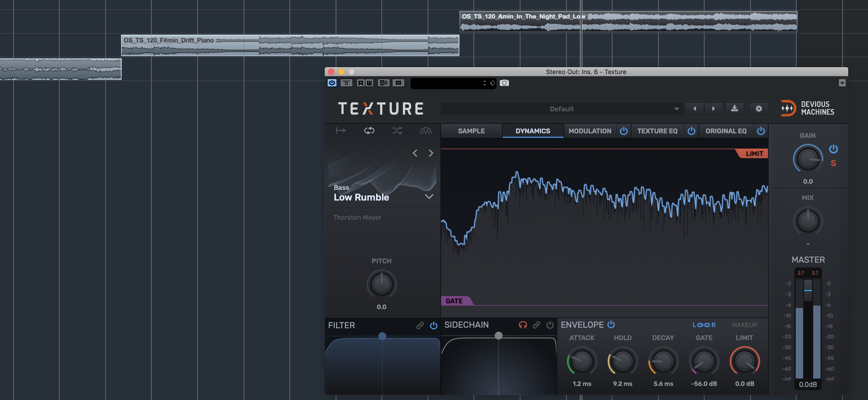This screenshot has height=400, width=868.
Task: Click the R read automation button
Action: tap(361, 83)
